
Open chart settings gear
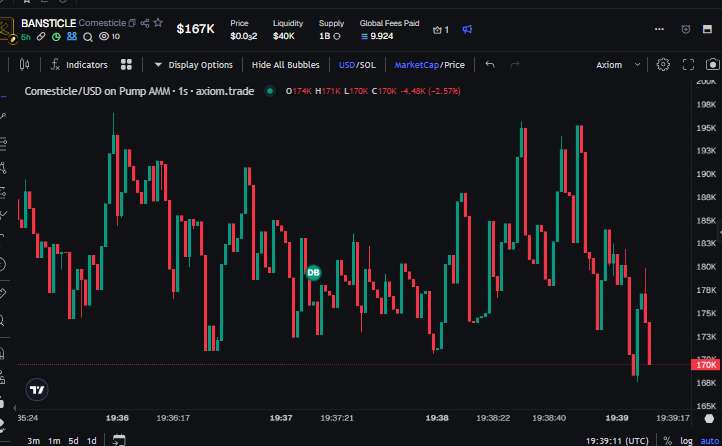pyautogui.click(x=663, y=64)
